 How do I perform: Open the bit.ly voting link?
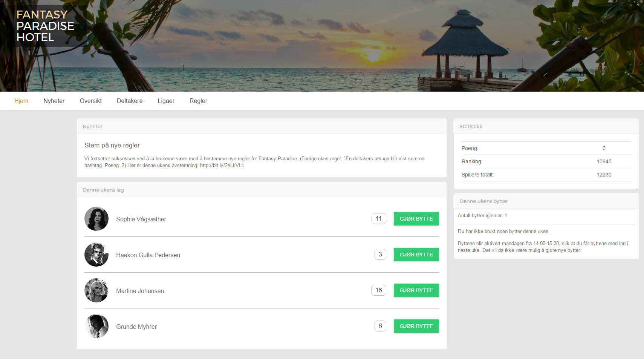click(x=222, y=166)
